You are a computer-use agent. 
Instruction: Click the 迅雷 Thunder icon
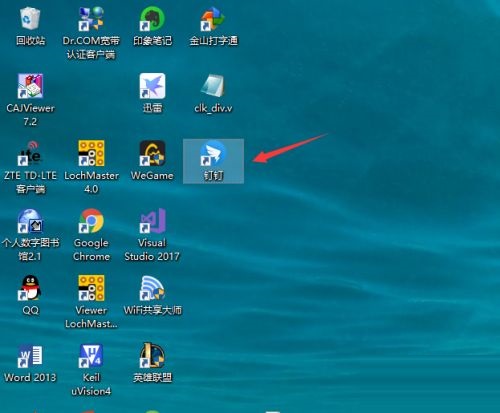152,86
